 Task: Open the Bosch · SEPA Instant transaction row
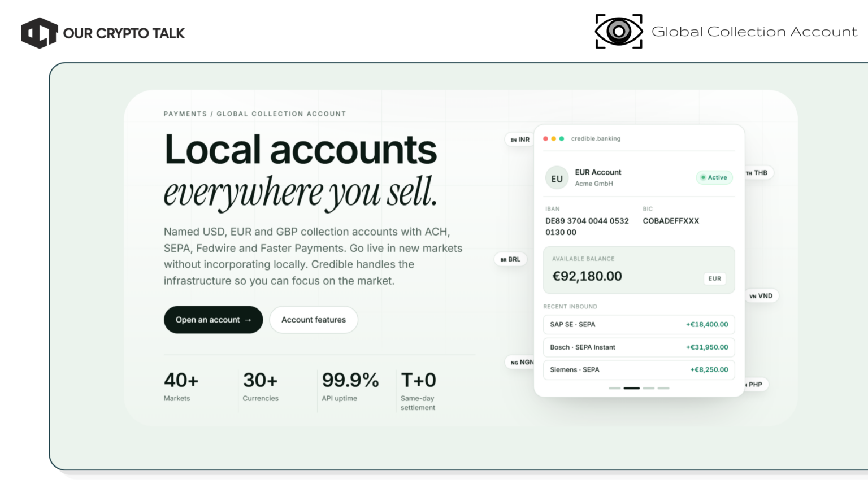(639, 347)
